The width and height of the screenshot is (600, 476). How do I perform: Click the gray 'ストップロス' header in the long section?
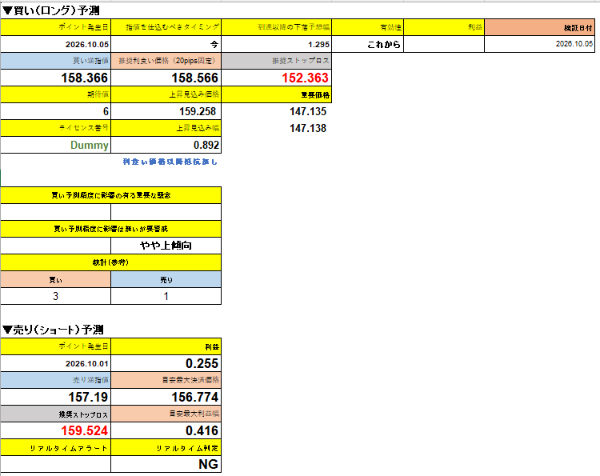click(x=276, y=61)
